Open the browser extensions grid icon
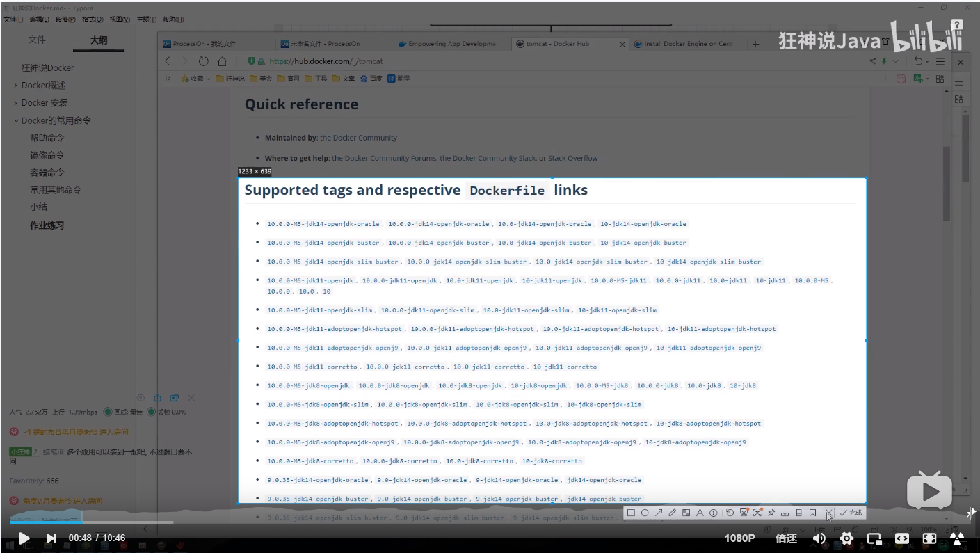 (940, 79)
